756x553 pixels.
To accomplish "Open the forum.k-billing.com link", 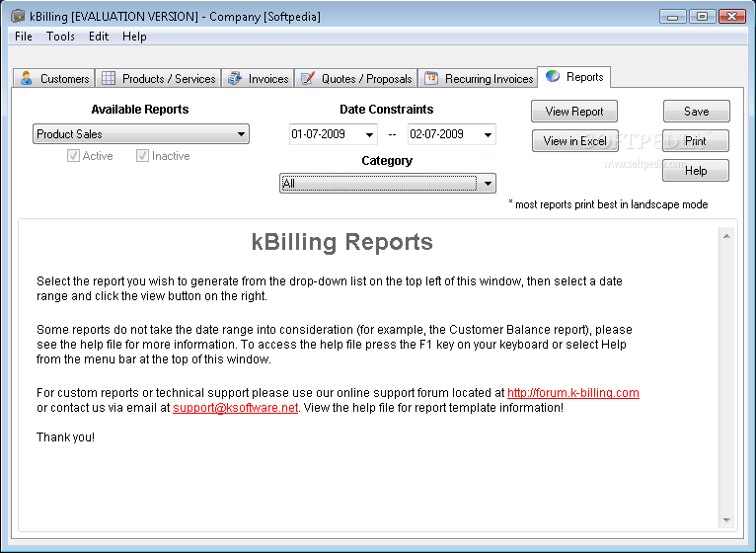I will [573, 393].
